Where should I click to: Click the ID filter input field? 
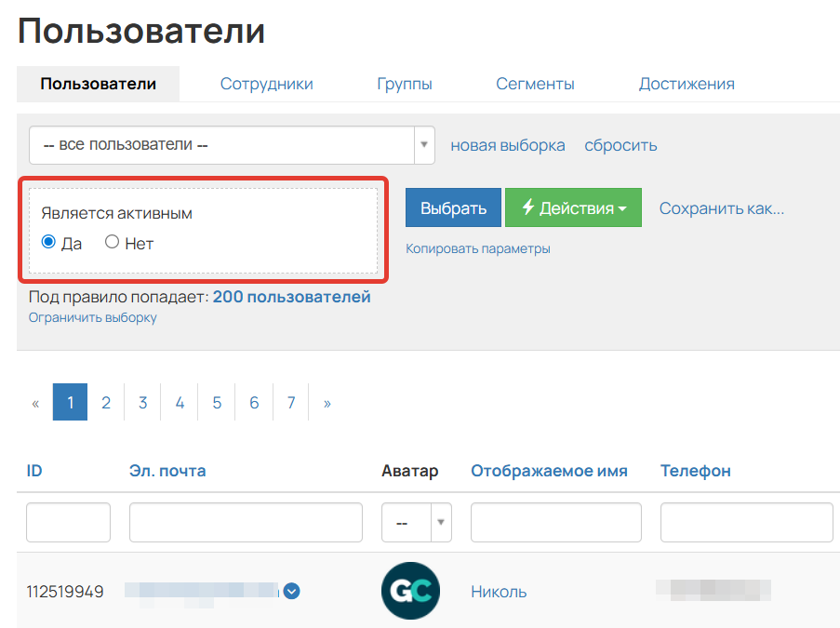point(68,522)
